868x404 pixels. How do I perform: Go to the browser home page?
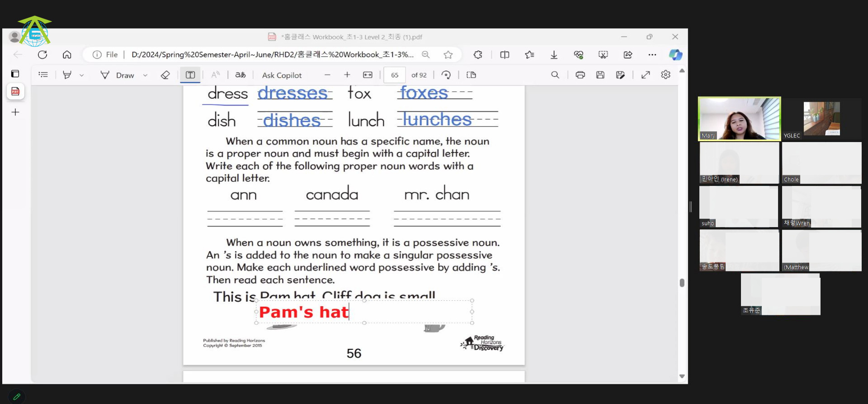coord(67,55)
